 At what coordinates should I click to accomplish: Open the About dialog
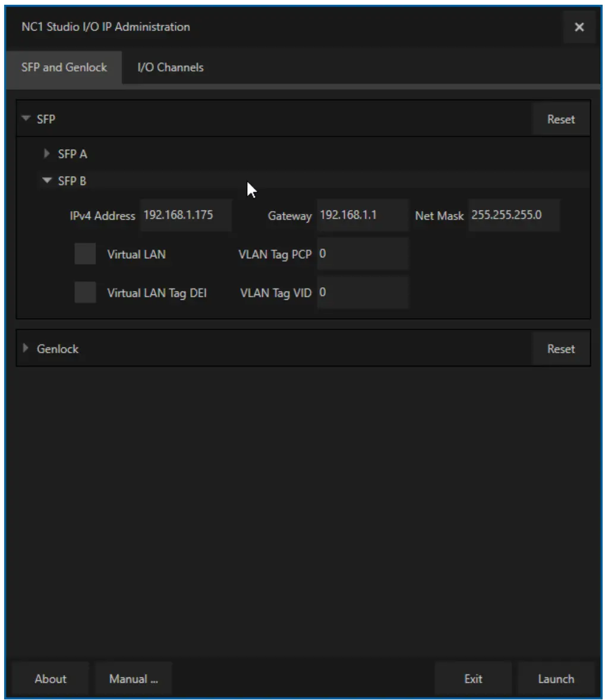(51, 679)
